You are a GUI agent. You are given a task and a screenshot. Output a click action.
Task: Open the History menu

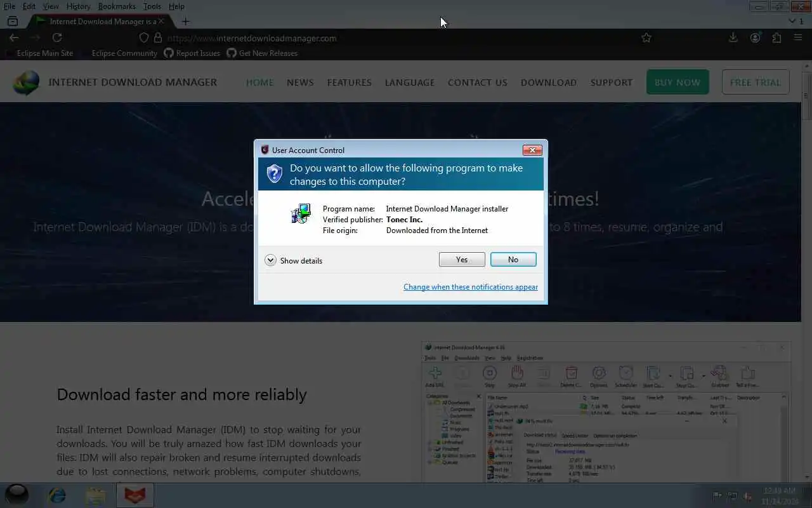78,6
